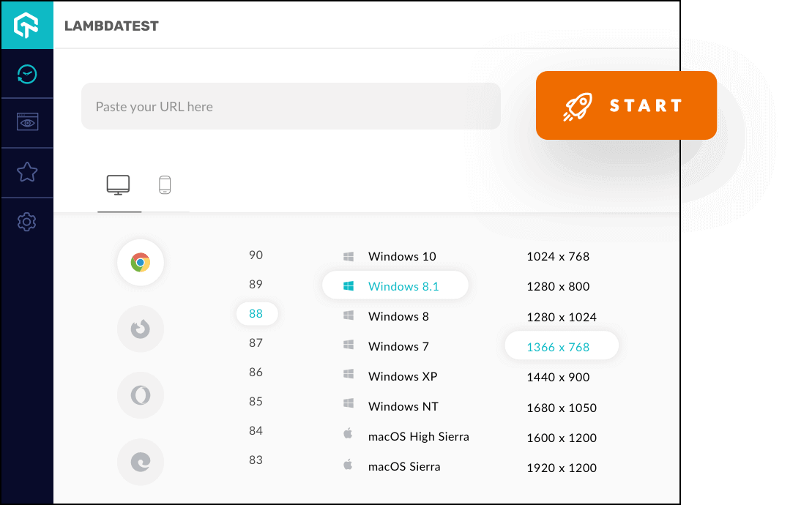Select the Chrome browser icon
The width and height of the screenshot is (812, 505).
tap(140, 262)
